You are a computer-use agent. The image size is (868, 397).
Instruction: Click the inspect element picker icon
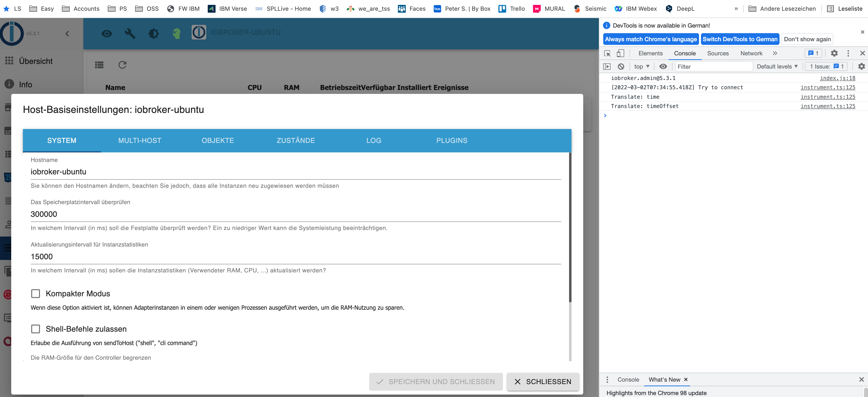pos(608,53)
